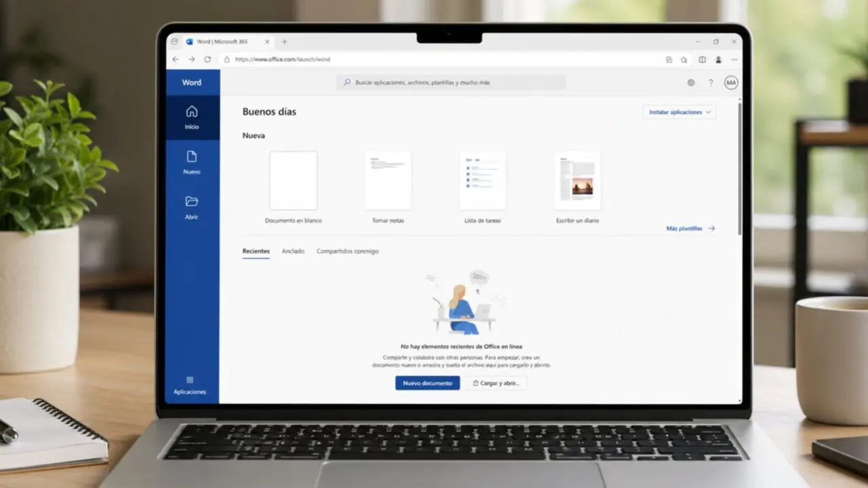Open browser three-dot menu

click(734, 60)
